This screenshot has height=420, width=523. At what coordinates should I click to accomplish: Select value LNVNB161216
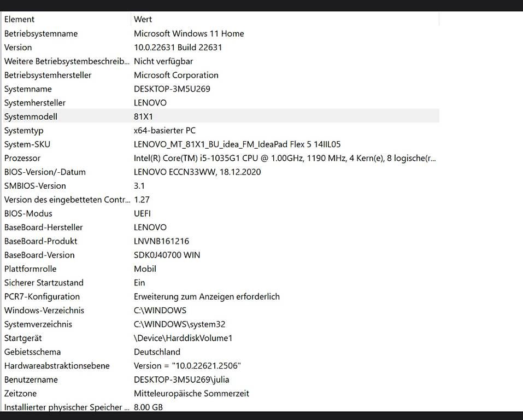(161, 241)
